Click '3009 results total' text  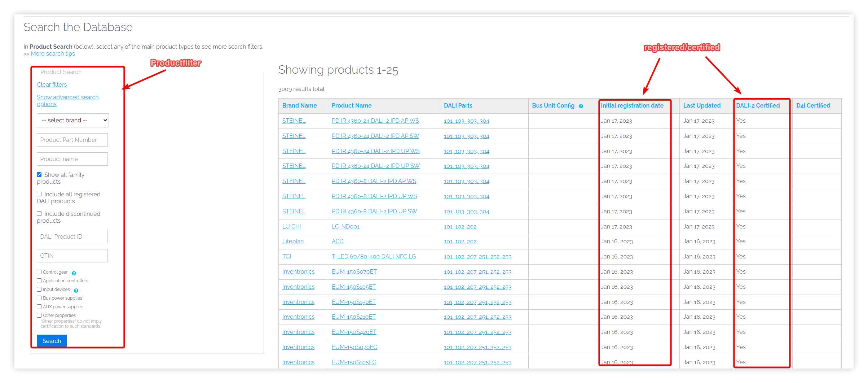(301, 89)
